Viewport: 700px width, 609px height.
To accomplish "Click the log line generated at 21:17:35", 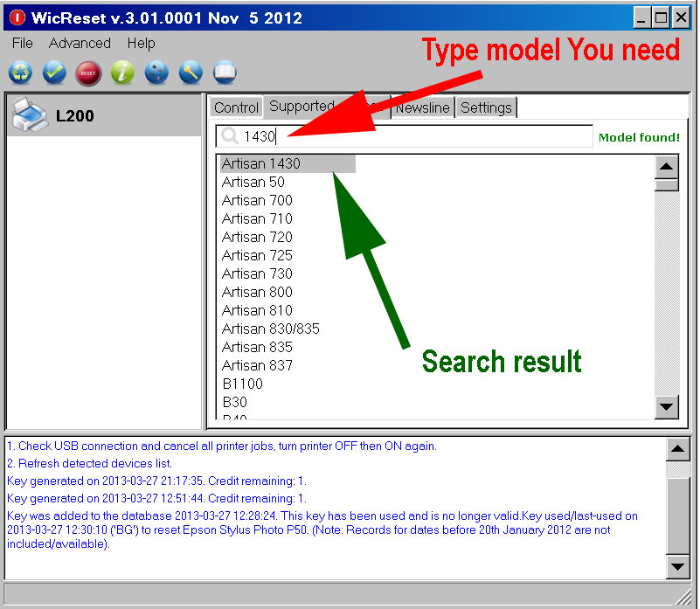I will click(156, 481).
